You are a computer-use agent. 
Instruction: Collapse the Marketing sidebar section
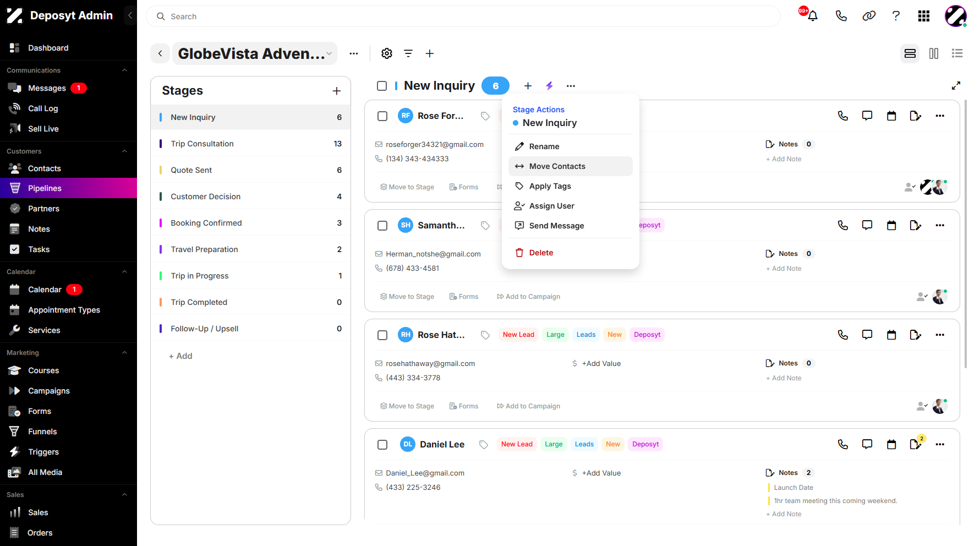(124, 353)
